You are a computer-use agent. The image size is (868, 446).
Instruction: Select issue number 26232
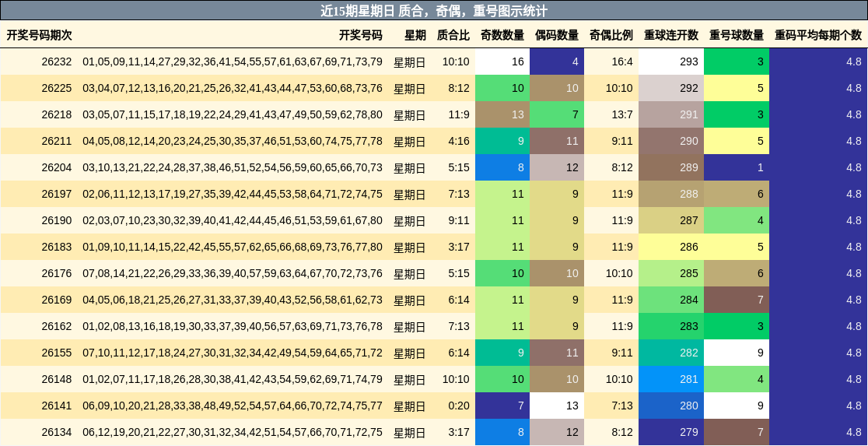tap(57, 61)
